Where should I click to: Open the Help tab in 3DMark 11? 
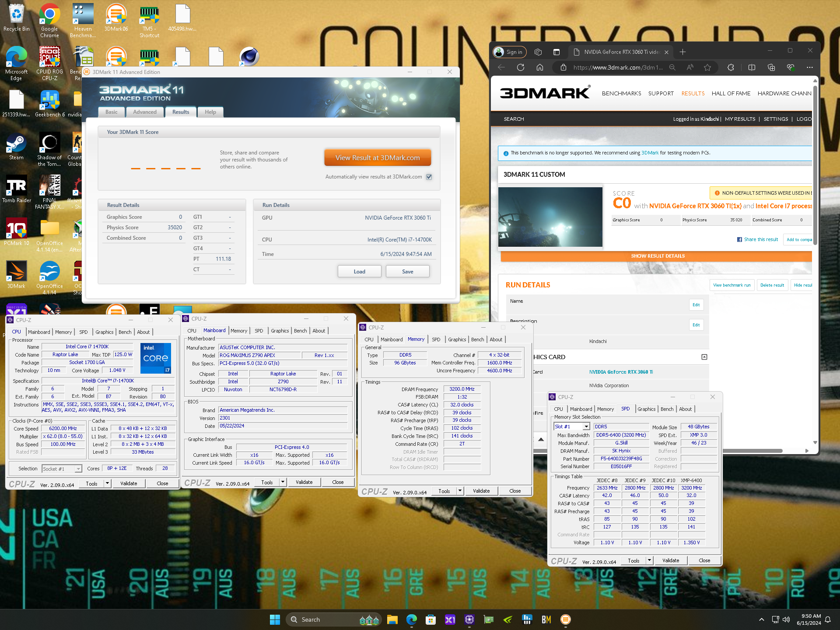coord(210,112)
